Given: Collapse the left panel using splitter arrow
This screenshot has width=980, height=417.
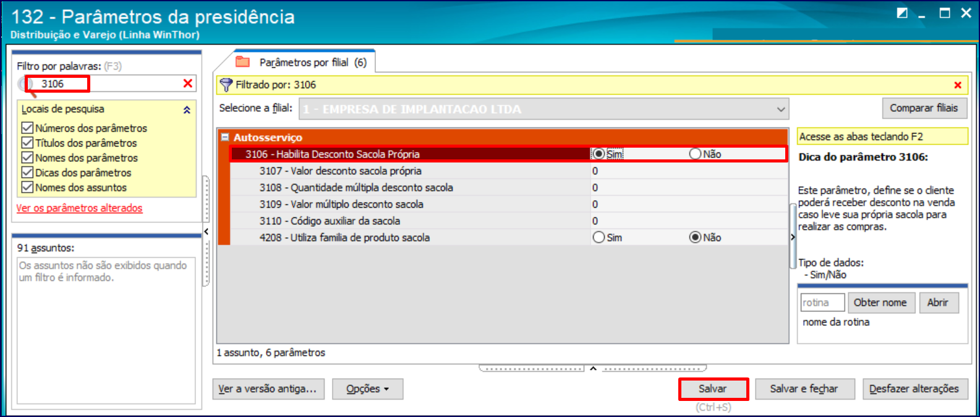Looking at the screenshot, I should [207, 232].
